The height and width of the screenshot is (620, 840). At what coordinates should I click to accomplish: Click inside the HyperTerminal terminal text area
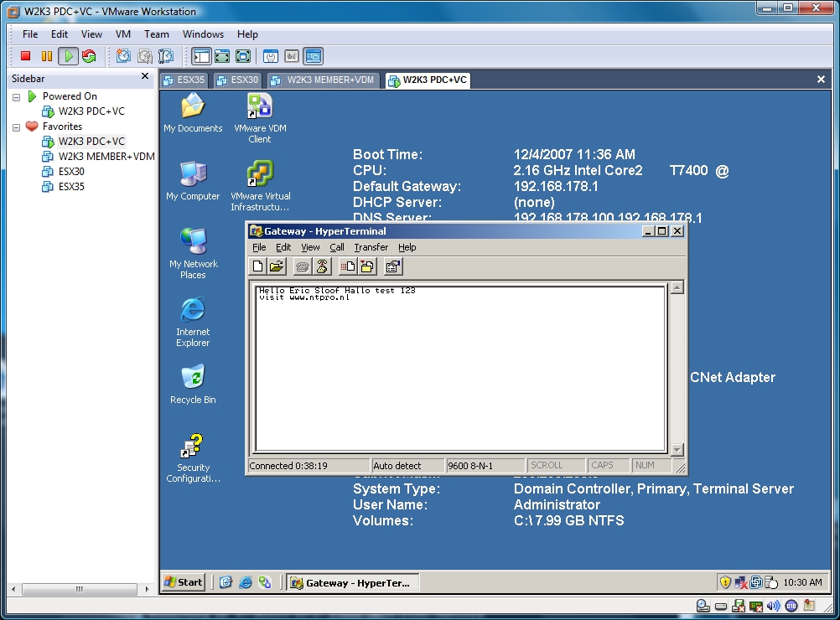click(461, 369)
